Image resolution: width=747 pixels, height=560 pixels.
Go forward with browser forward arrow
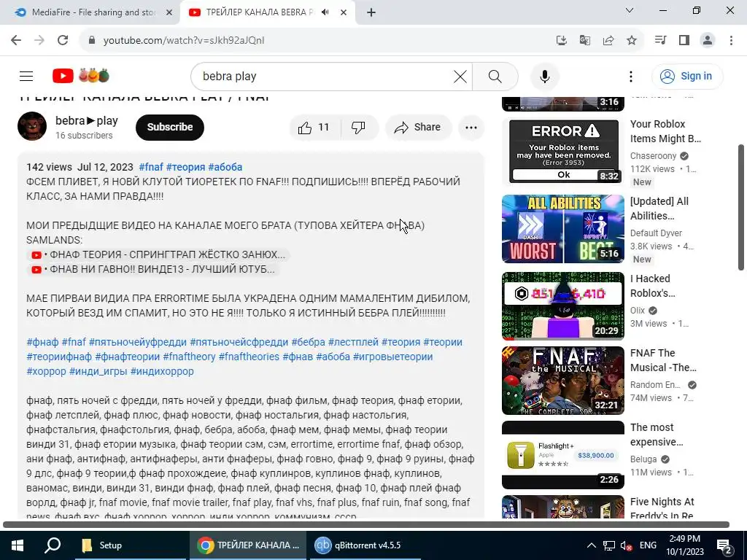(39, 40)
